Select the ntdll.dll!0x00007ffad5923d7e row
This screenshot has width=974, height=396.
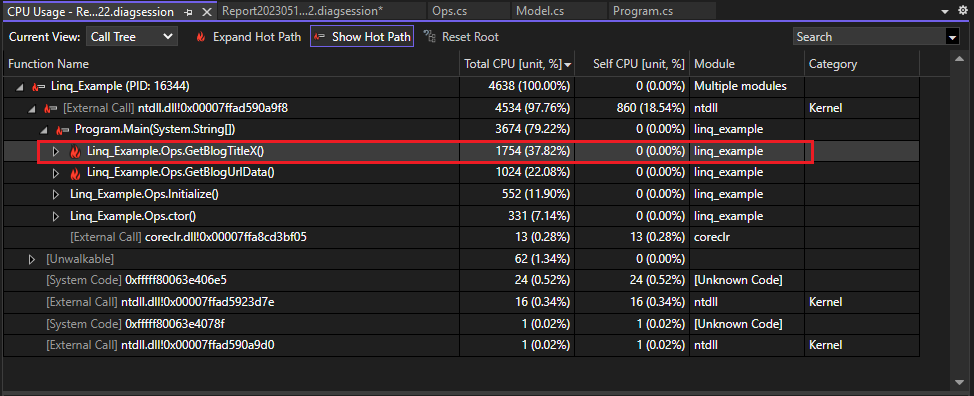click(x=461, y=302)
